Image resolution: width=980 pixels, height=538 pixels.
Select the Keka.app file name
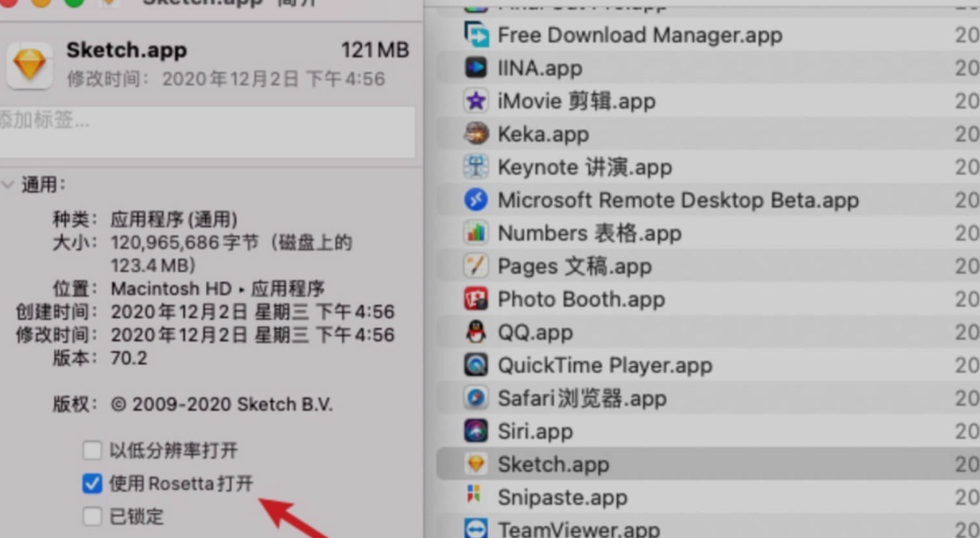[543, 134]
